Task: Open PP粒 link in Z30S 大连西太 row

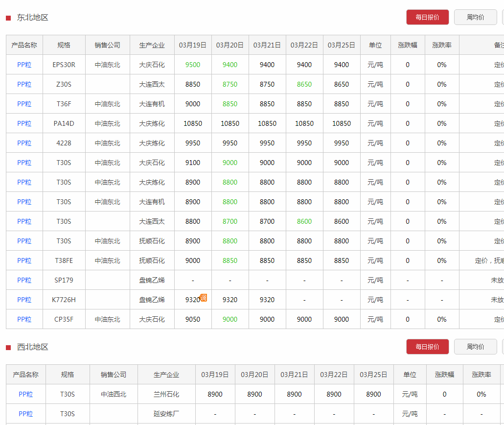Action: [x=24, y=84]
